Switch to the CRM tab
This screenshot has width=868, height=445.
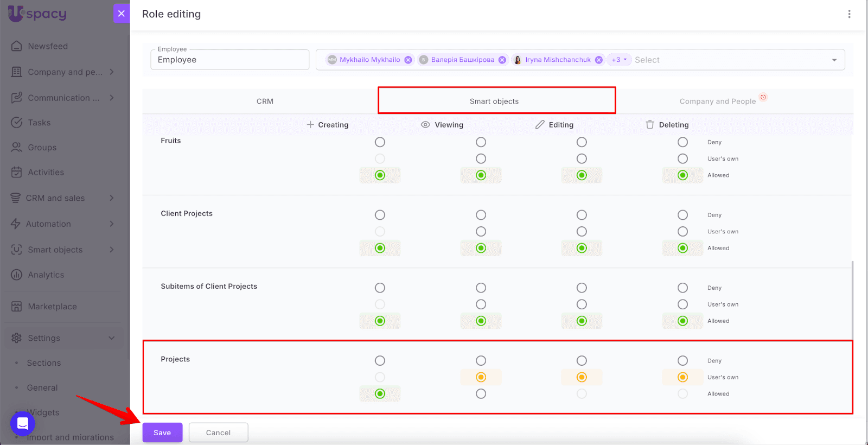pos(265,101)
